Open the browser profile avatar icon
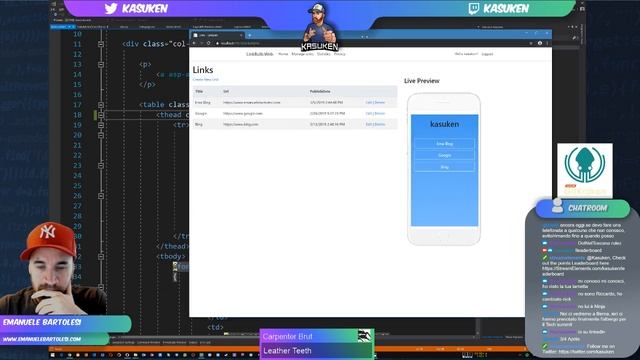 [540, 43]
